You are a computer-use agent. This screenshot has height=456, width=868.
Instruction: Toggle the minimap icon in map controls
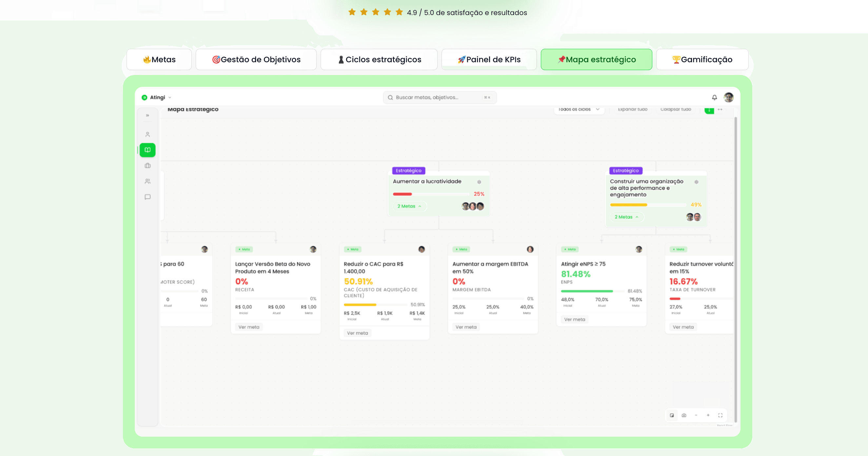click(672, 415)
